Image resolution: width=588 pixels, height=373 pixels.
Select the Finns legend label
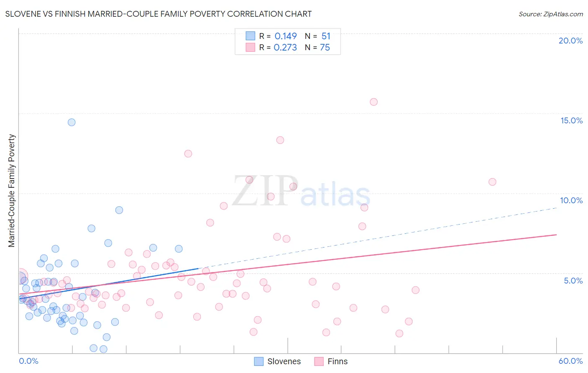[337, 361]
